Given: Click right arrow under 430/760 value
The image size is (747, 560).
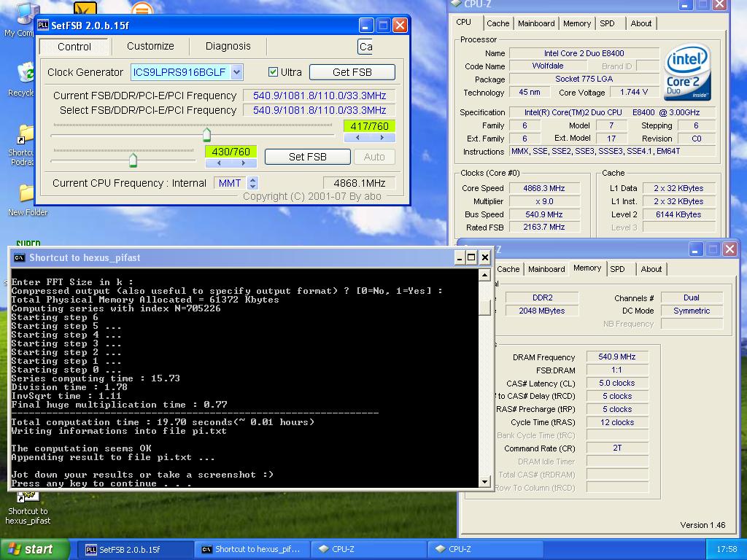Looking at the screenshot, I should pyautogui.click(x=244, y=163).
